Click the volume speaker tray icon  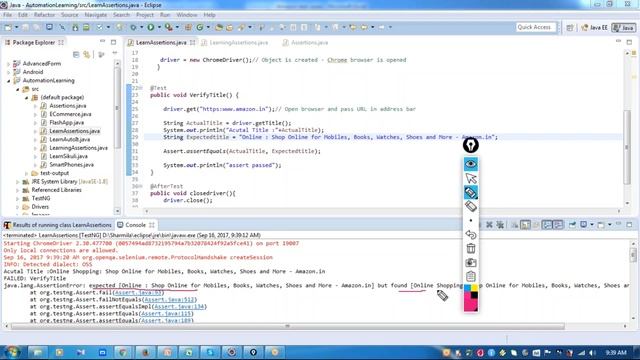coord(592,353)
